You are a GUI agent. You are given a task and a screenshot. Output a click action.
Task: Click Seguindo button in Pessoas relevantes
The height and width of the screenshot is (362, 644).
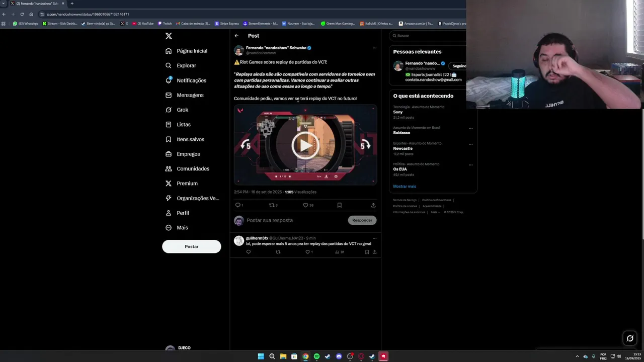(x=459, y=66)
